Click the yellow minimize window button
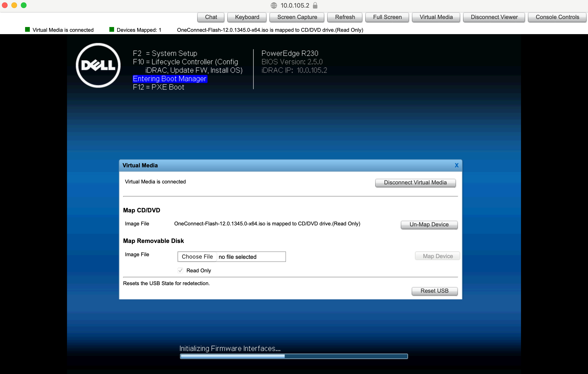This screenshot has height=374, width=588. coord(14,5)
